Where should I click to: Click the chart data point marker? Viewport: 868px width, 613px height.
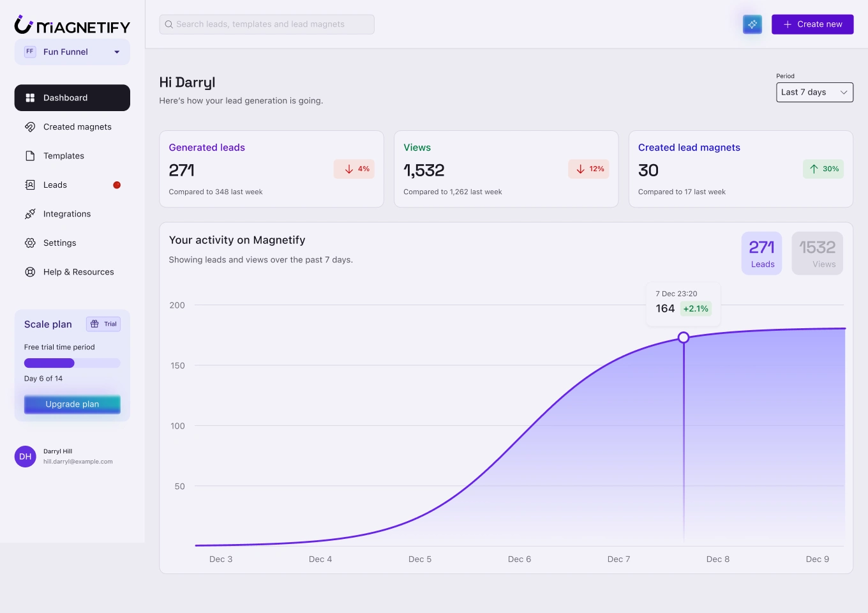[x=684, y=337]
